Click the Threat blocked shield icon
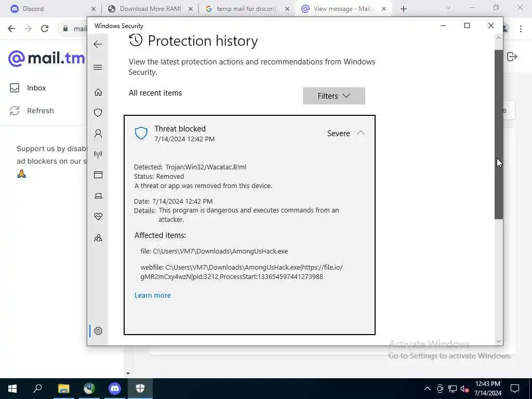 point(141,134)
